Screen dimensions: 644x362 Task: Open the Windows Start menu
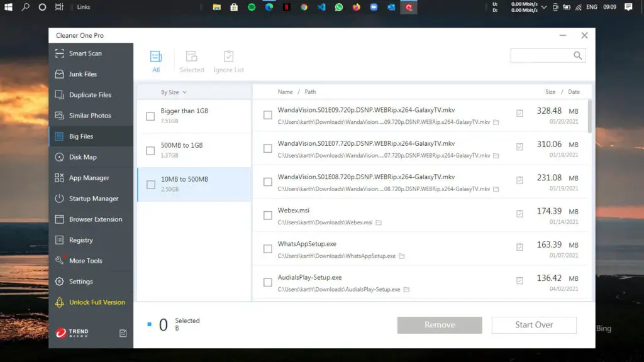[x=8, y=7]
